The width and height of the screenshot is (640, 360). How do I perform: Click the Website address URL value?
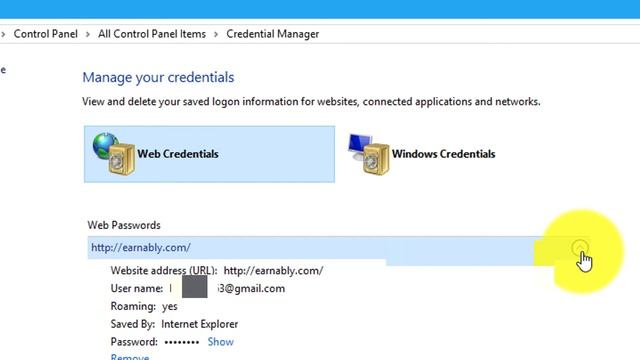coord(273,271)
